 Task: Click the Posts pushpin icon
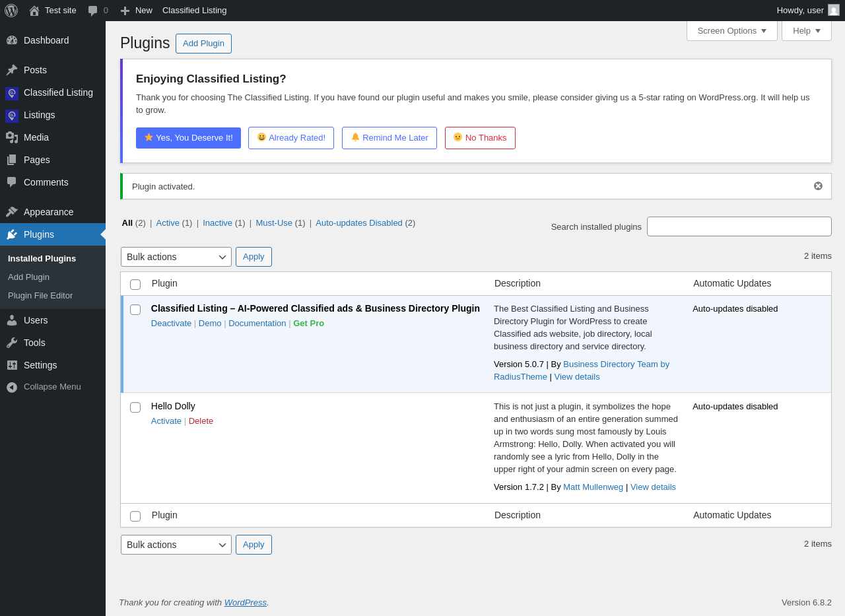pyautogui.click(x=12, y=70)
